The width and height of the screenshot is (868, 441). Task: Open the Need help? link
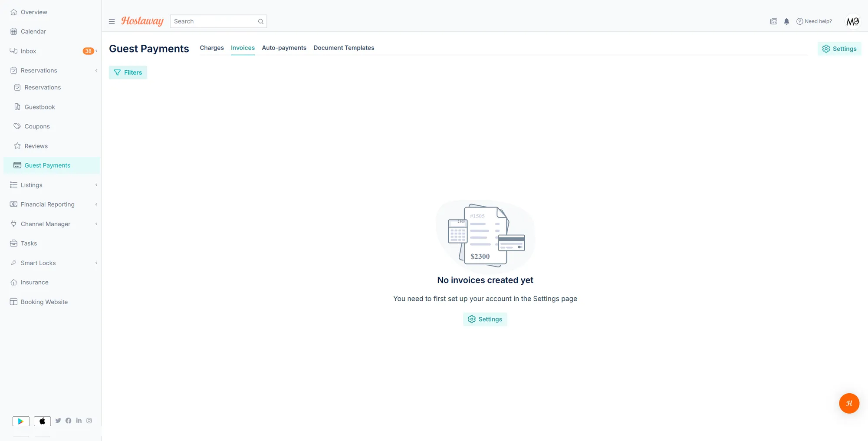tap(814, 21)
